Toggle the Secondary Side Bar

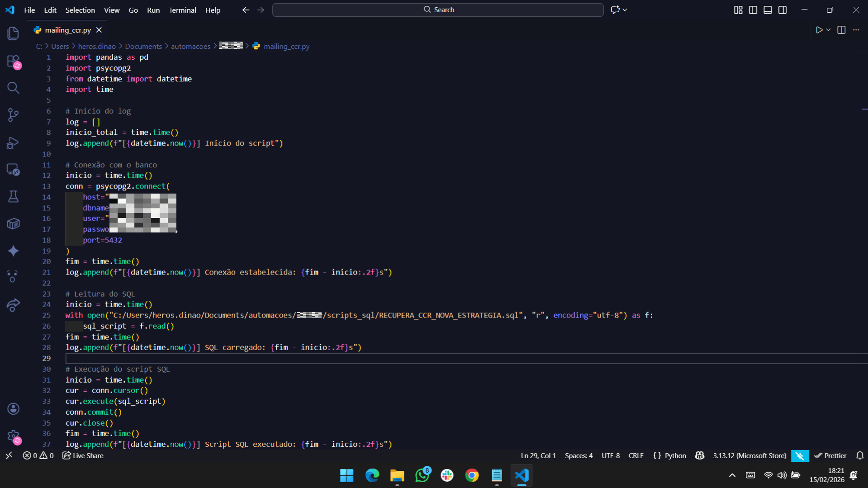click(x=783, y=10)
